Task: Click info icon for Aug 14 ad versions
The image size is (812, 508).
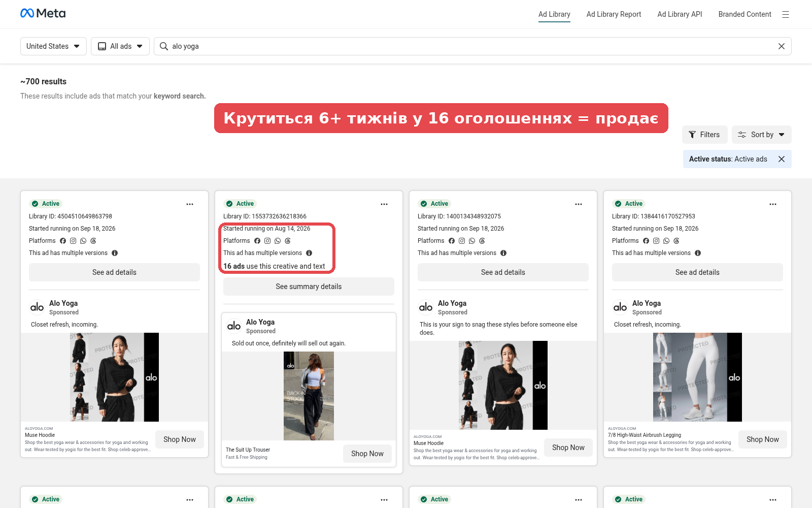Action: [x=309, y=253]
